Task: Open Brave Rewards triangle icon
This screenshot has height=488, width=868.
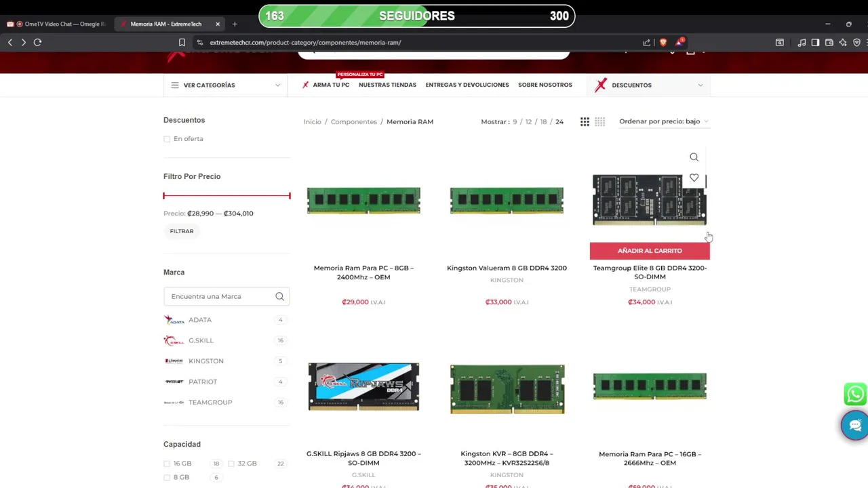Action: click(679, 42)
